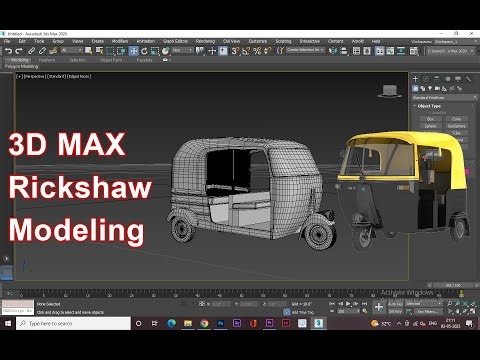The image size is (480, 360).
Task: Open the Graph Editors menu
Action: 175,41
